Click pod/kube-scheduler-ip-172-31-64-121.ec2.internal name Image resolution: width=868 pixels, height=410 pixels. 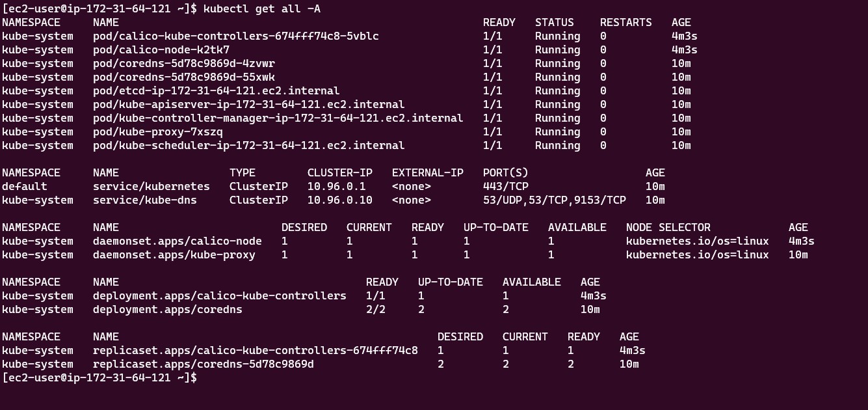tap(249, 145)
